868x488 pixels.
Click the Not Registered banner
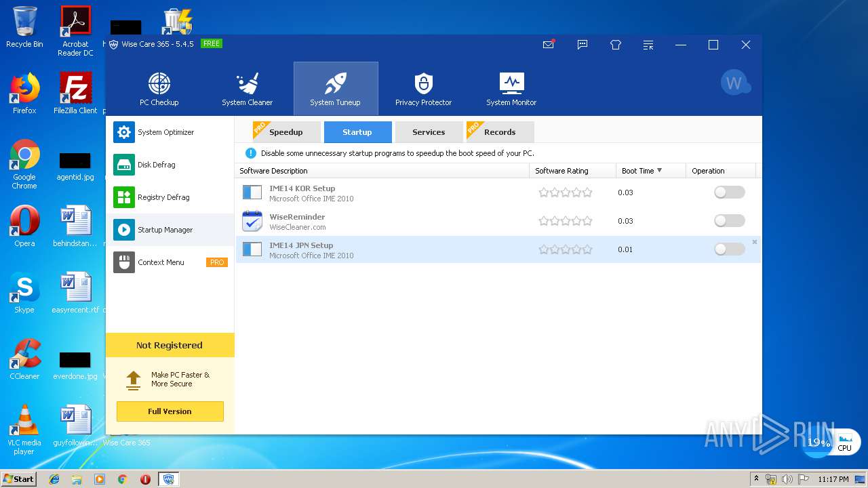pos(170,345)
